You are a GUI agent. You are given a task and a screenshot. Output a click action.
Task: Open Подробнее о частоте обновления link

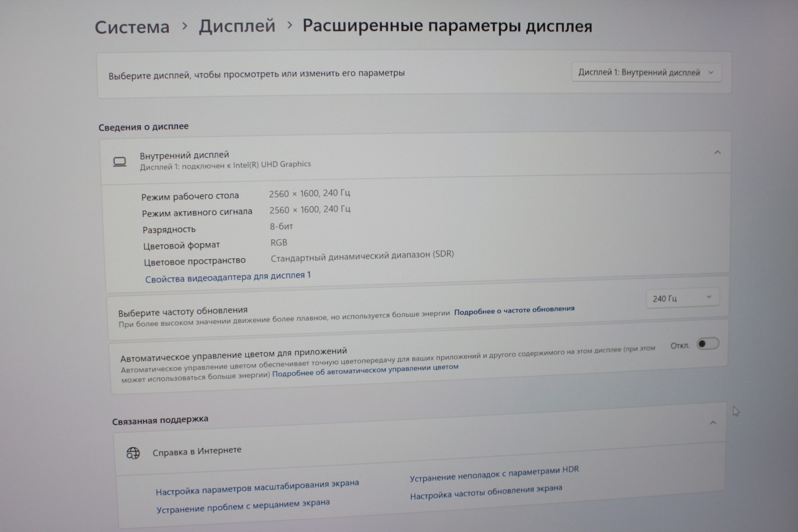pos(514,310)
